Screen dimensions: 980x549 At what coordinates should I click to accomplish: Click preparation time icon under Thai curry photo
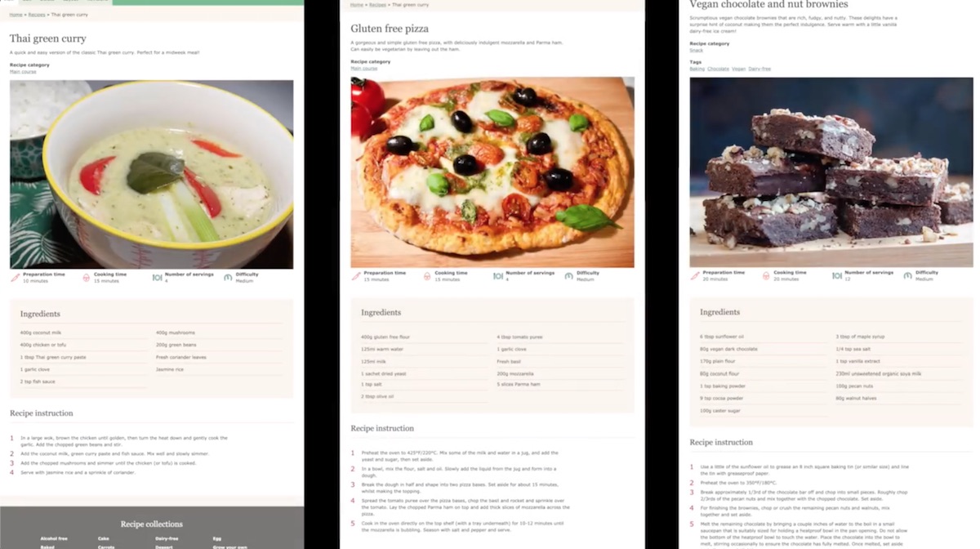click(16, 277)
